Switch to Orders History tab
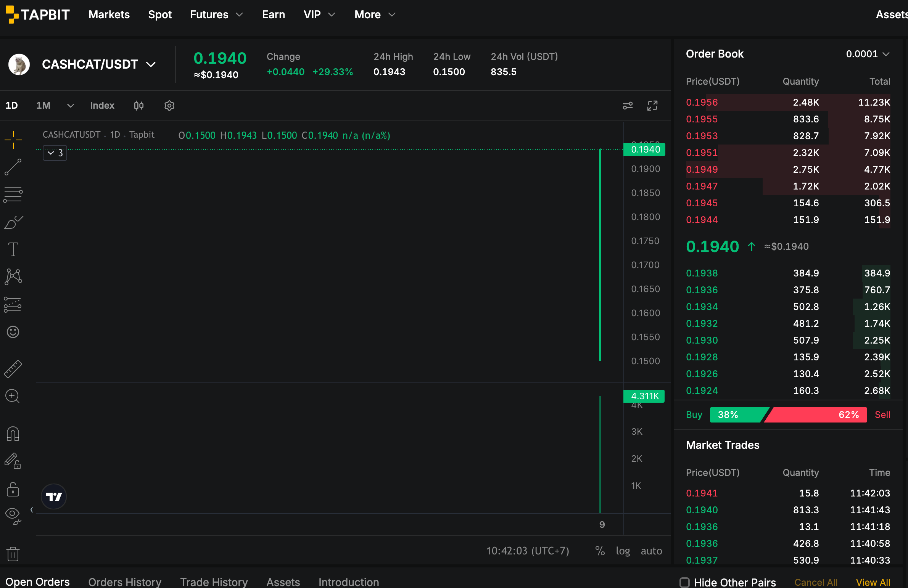908x588 pixels. [x=125, y=582]
